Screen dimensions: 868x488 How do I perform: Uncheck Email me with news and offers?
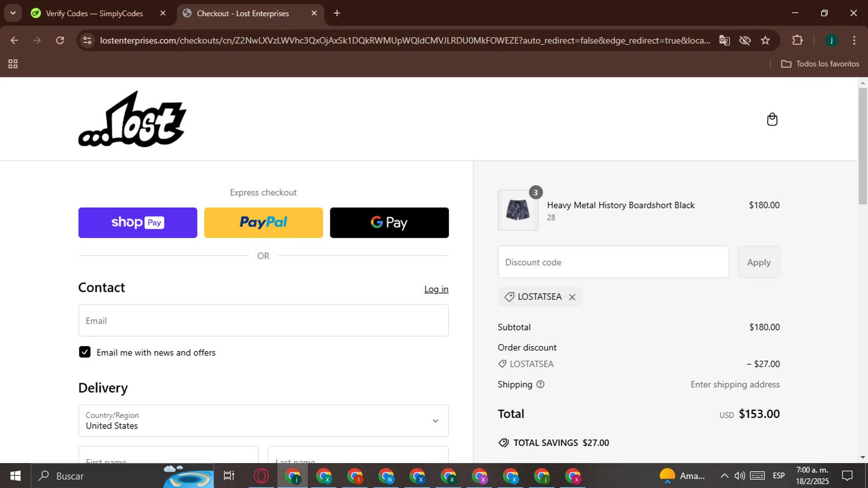tap(84, 352)
